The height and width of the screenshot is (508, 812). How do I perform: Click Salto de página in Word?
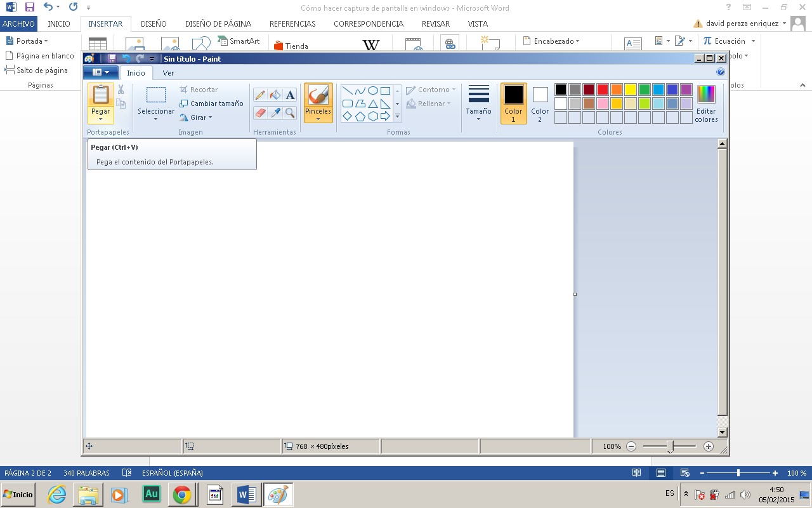pyautogui.click(x=36, y=70)
